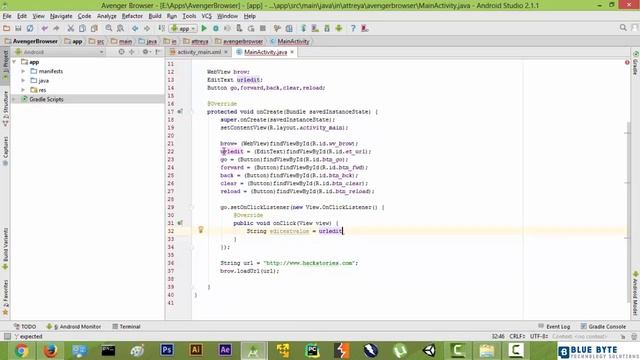Open Chrome from the taskbar
The height and width of the screenshot is (360, 640).
click(21, 351)
